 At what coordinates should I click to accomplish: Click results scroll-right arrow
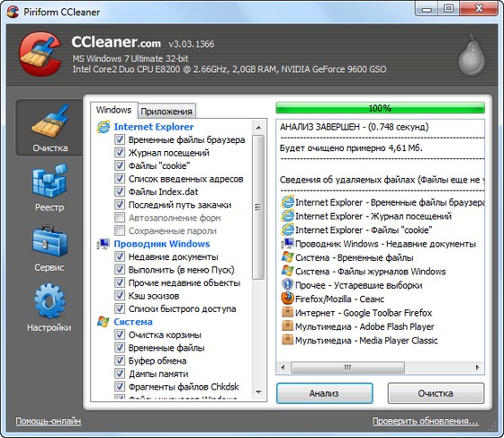477,367
